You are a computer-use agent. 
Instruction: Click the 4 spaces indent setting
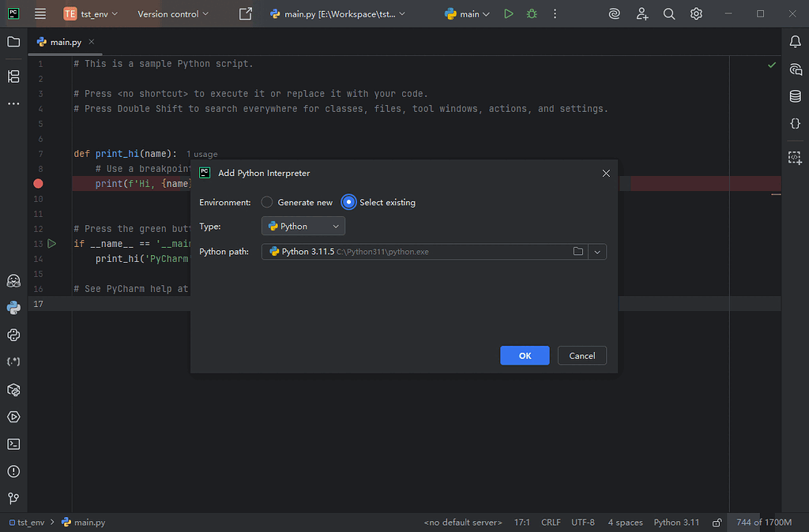(626, 523)
